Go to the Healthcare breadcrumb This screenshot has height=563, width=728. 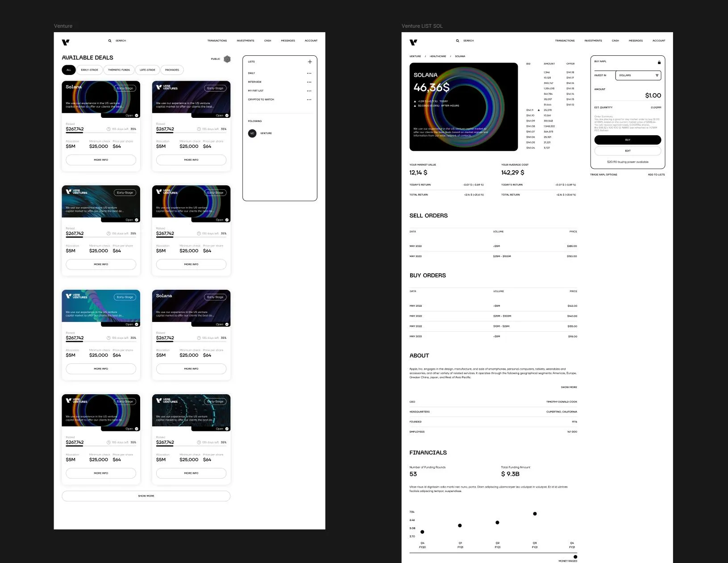[438, 56]
